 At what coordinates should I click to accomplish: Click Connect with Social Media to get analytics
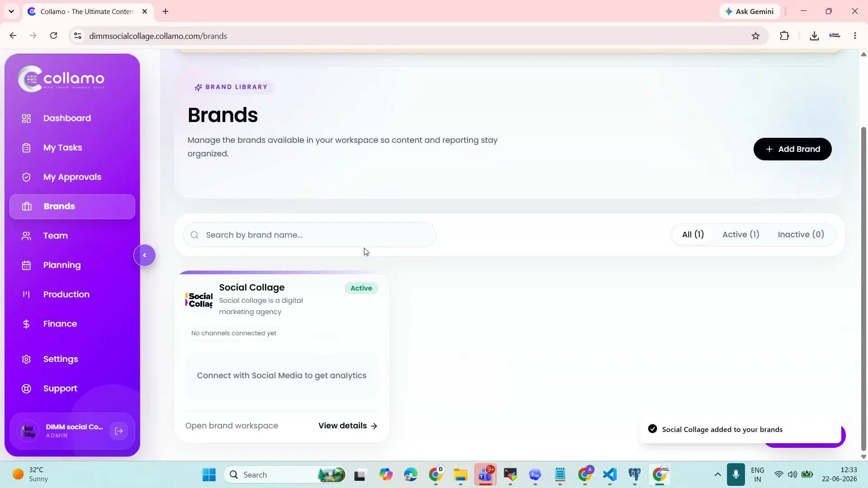pos(282,375)
